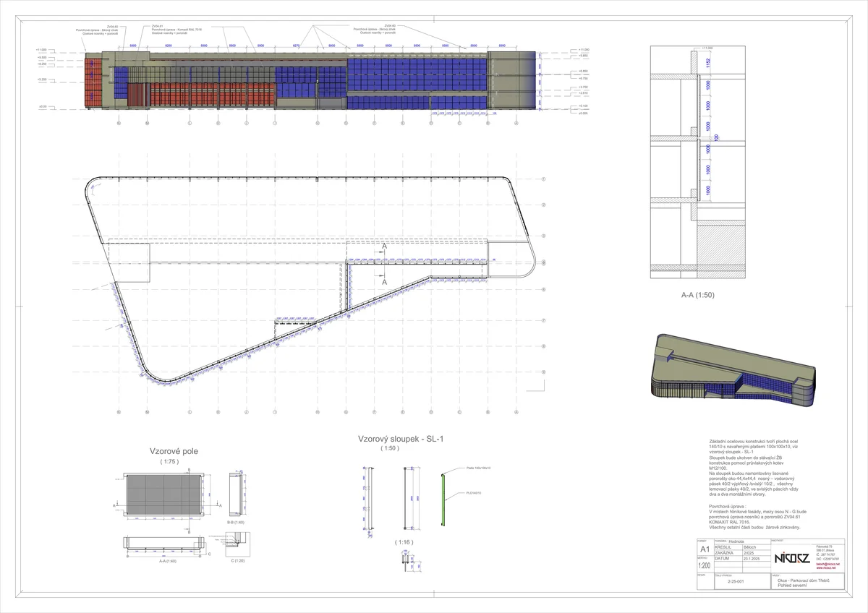Click the red facade panels at elevation's left end
Screen dimensions: 868x613
(92, 81)
